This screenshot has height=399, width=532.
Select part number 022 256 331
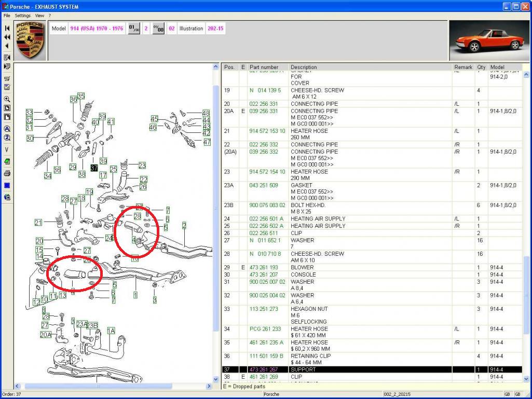tap(264, 104)
